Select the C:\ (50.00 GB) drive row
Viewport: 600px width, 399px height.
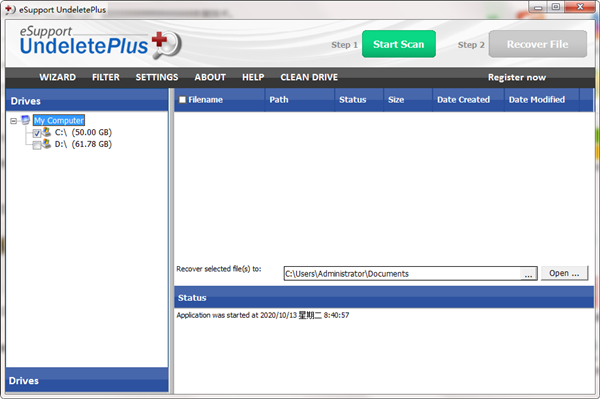click(x=83, y=132)
